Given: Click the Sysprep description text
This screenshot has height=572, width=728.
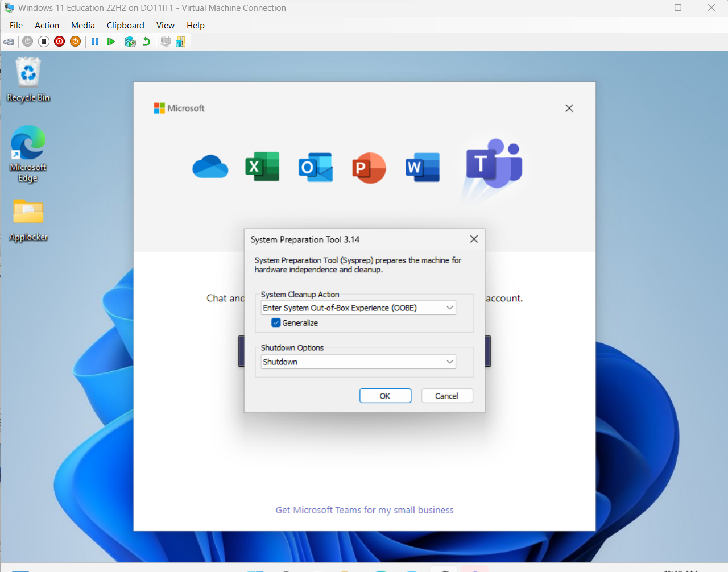Looking at the screenshot, I should [x=358, y=265].
